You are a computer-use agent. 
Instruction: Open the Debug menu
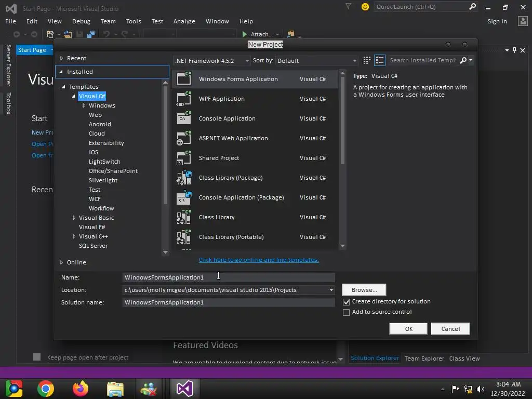(81, 21)
